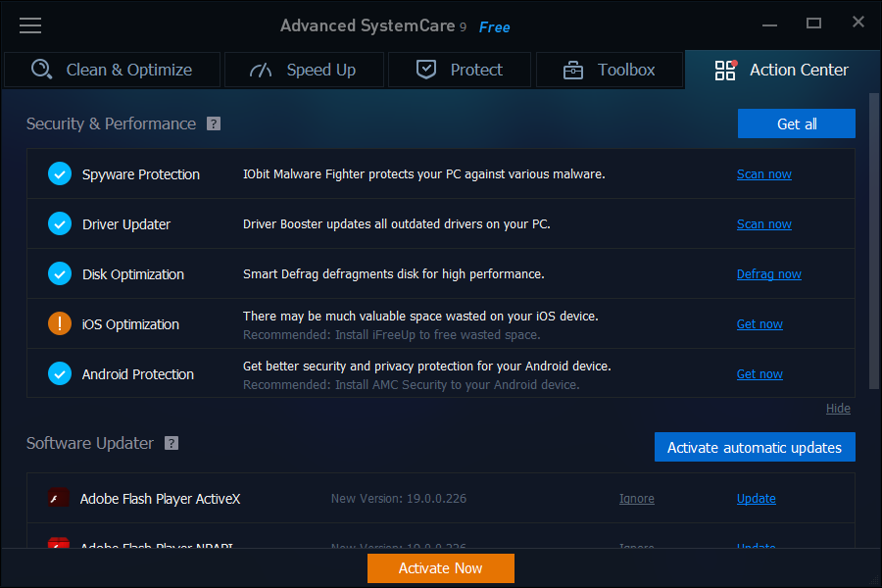Click the orange Activate Now button
882x588 pixels.
[441, 568]
